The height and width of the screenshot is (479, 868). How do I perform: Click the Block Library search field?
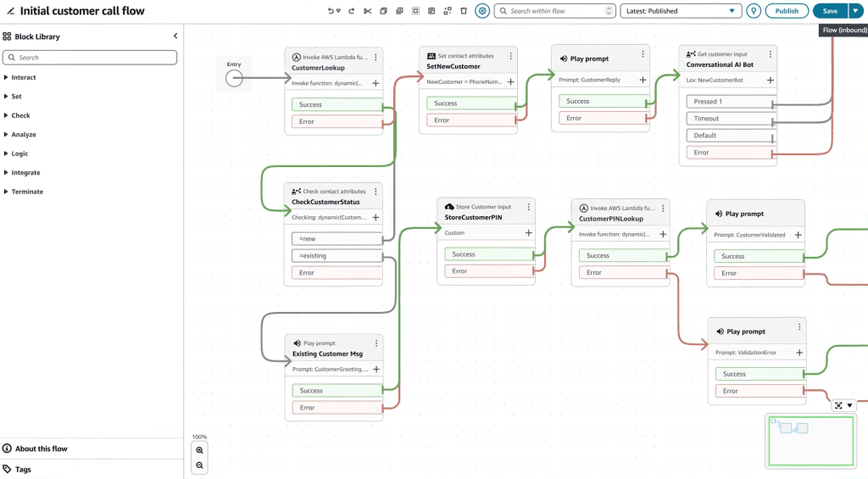90,58
